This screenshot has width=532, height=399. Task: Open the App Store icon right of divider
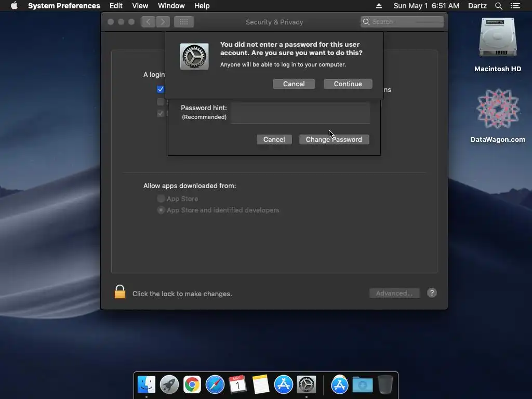[x=340, y=384]
